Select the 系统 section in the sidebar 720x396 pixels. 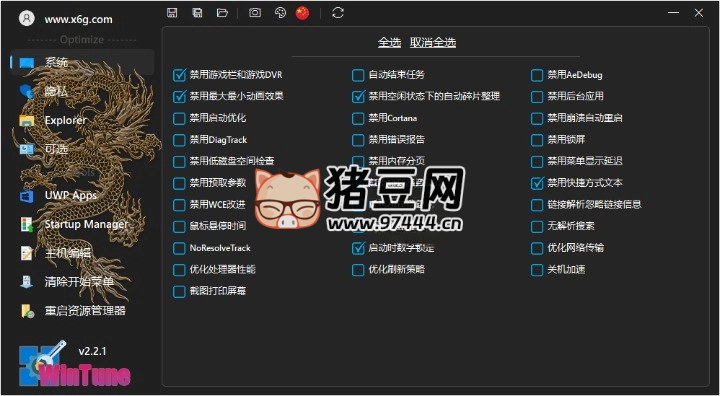point(82,62)
